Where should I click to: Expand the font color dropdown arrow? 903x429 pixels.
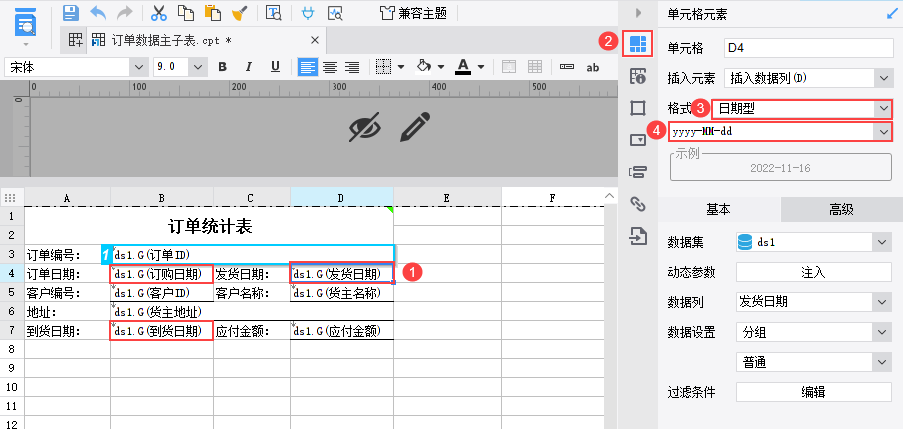(481, 67)
